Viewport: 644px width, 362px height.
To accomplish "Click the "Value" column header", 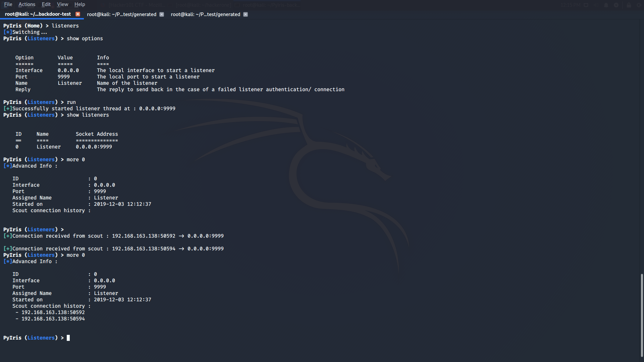I will [65, 58].
